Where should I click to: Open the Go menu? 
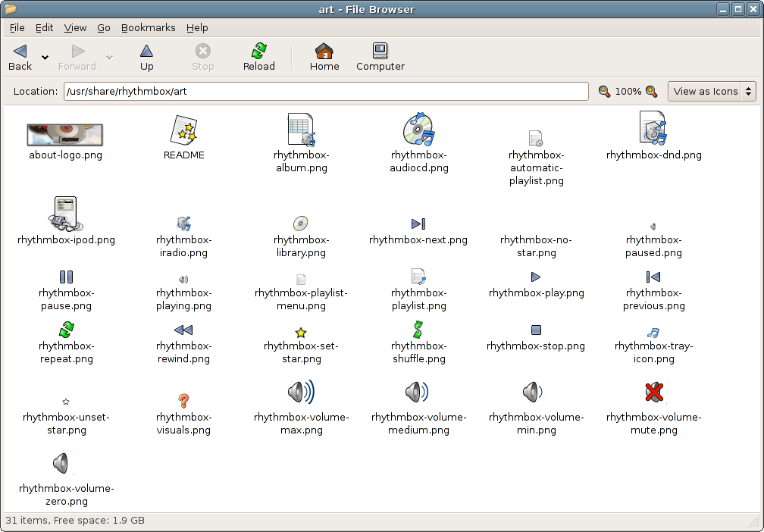[104, 28]
